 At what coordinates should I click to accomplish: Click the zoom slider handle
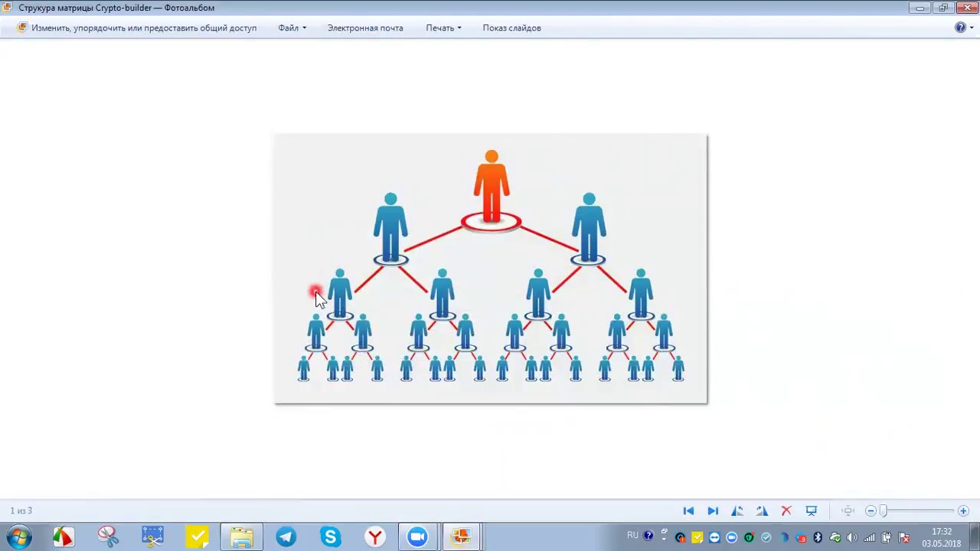click(x=883, y=510)
